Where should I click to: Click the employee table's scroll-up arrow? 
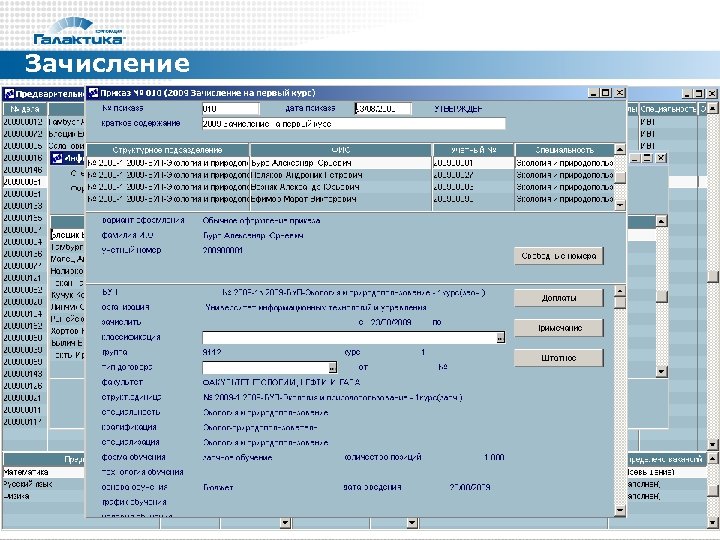pyautogui.click(x=620, y=149)
